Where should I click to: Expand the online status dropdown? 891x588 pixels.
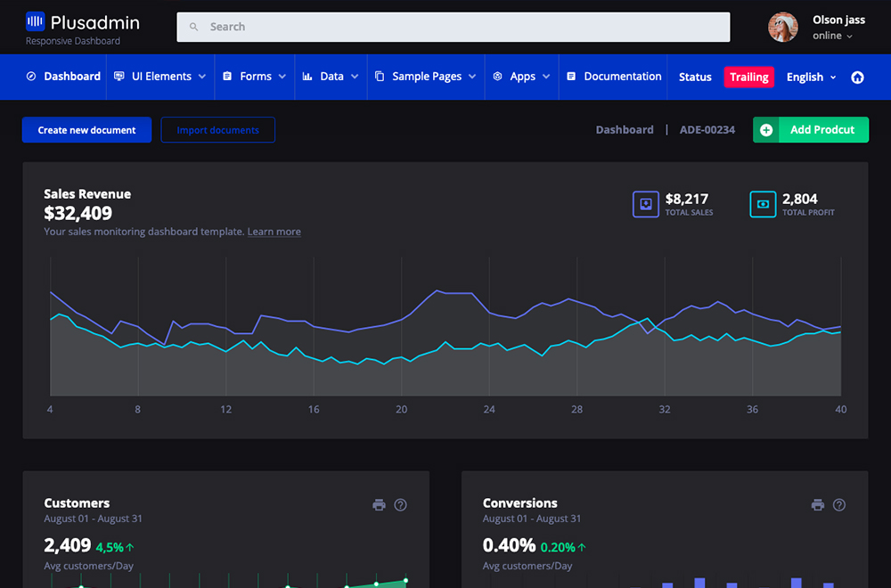click(832, 36)
